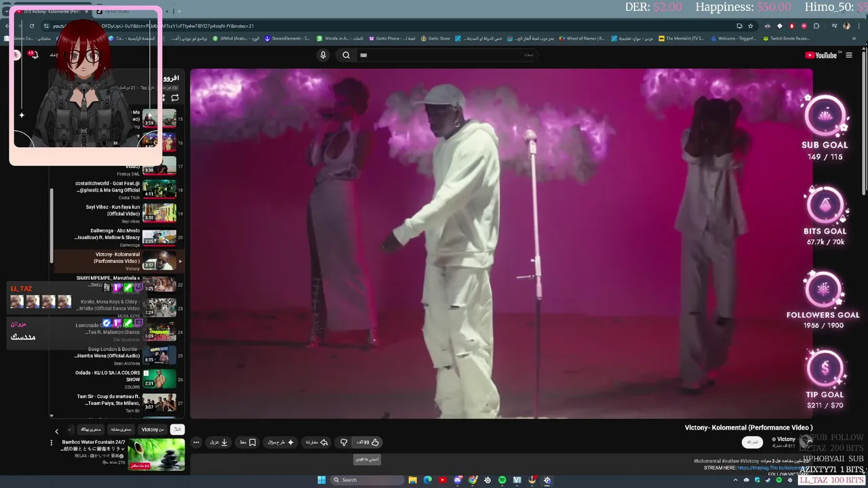Image resolution: width=868 pixels, height=488 pixels.
Task: Open the Chrome extensions puzzle icon
Action: (x=816, y=26)
